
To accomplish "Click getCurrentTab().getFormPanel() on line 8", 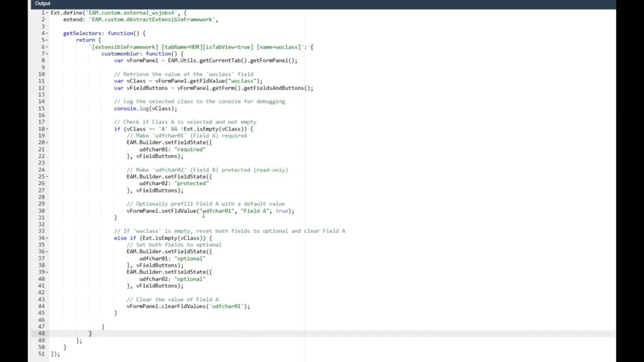I will coord(247,60).
